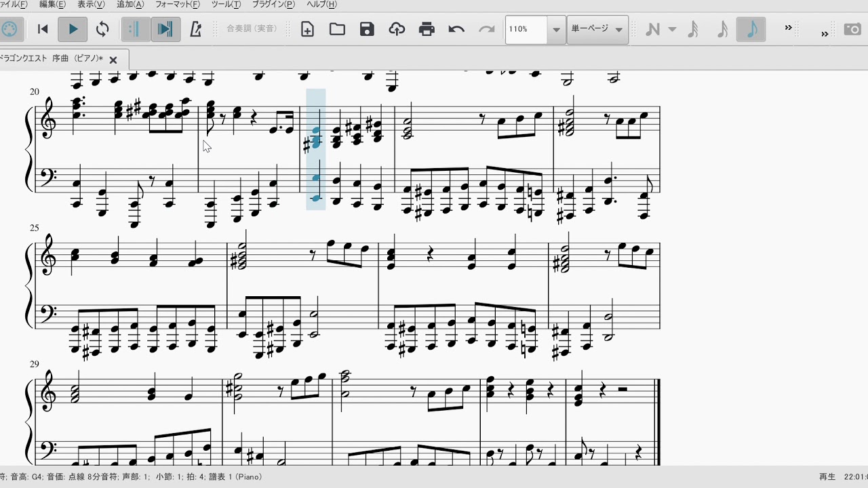Open the フォーマット menu
Screen dimensions: 868x488
[x=177, y=5]
